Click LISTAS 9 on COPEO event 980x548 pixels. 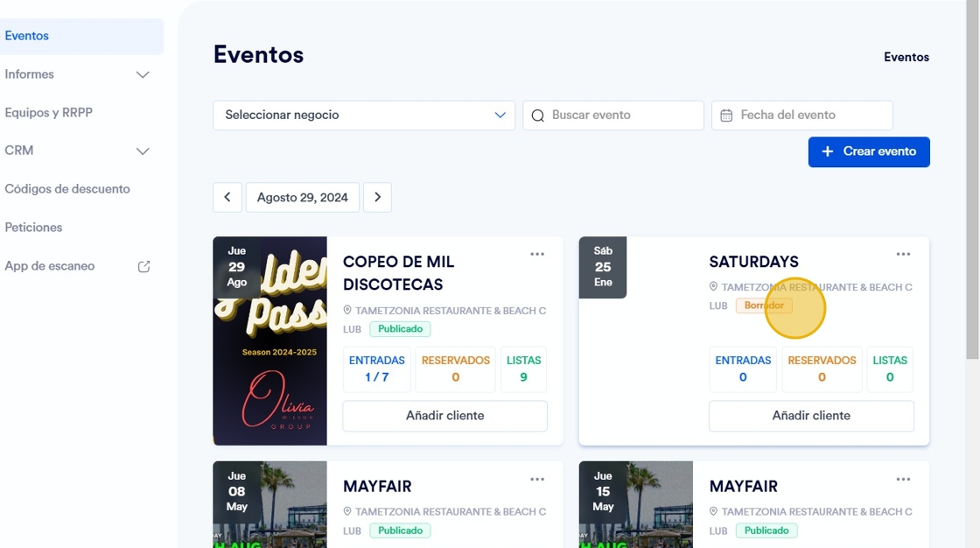pos(524,369)
